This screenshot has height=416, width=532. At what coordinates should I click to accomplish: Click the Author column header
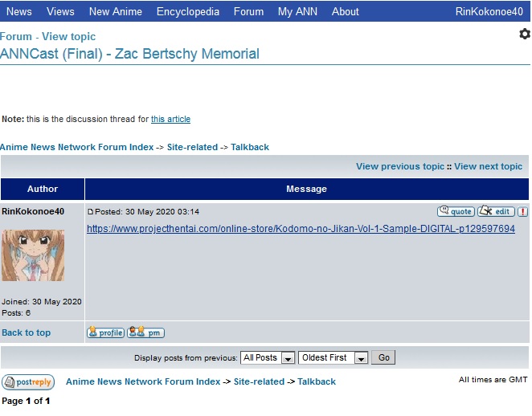point(43,189)
